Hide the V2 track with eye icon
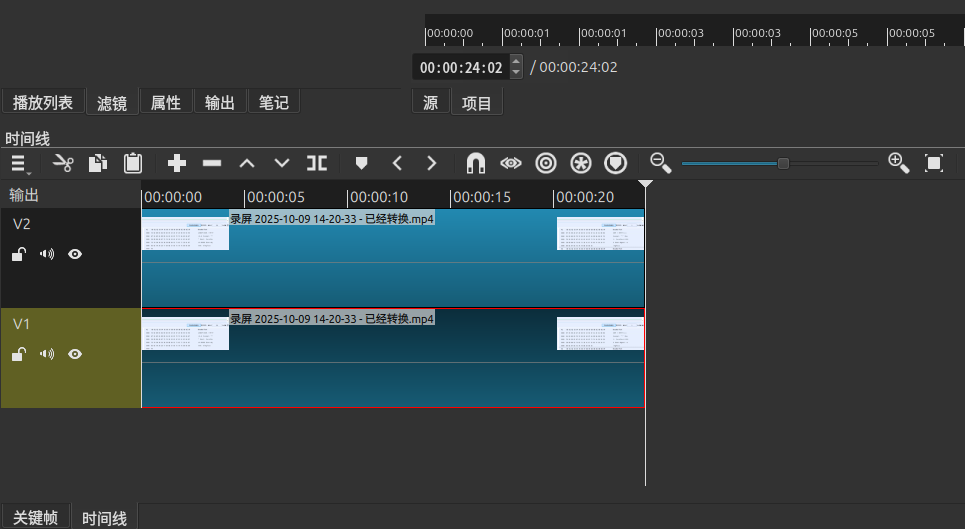The width and height of the screenshot is (965, 529). 74,254
